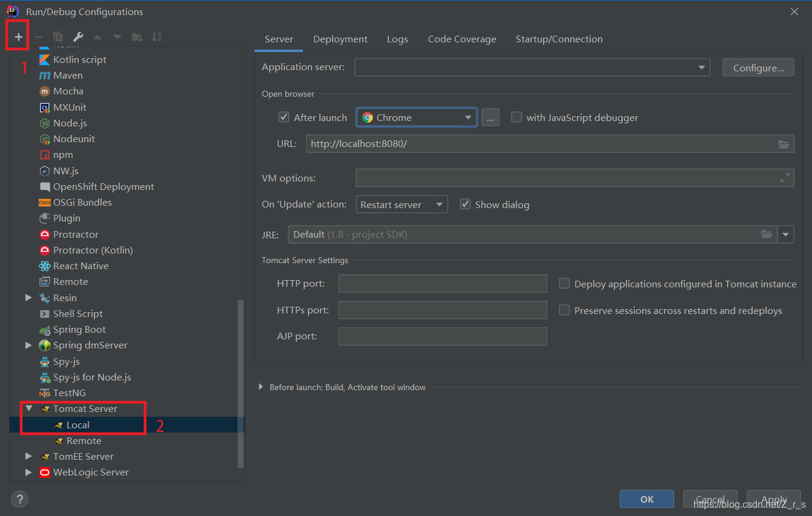Enable Deploy applications configured in Tomcat instance
This screenshot has height=516, width=812.
point(564,284)
